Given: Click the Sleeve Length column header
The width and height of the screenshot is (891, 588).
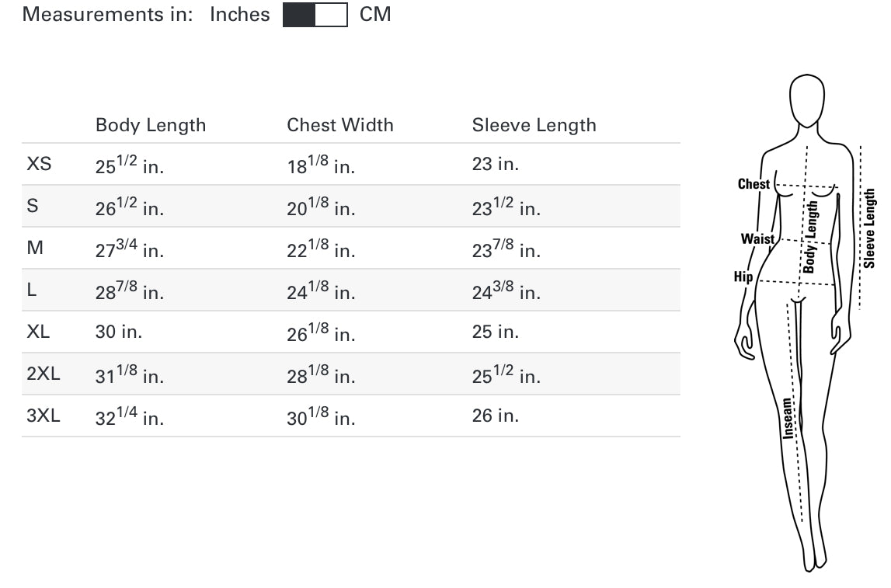Looking at the screenshot, I should [534, 125].
